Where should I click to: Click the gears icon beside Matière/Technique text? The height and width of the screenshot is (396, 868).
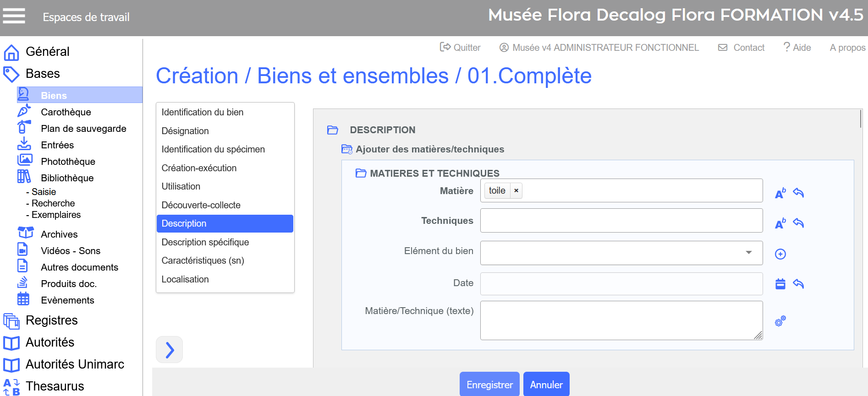[x=780, y=321]
